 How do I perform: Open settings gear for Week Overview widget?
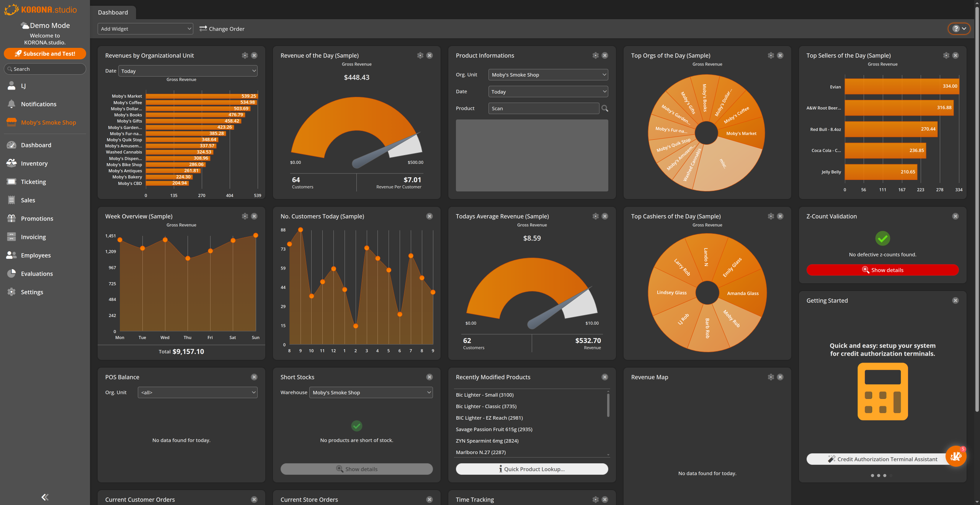pos(245,216)
